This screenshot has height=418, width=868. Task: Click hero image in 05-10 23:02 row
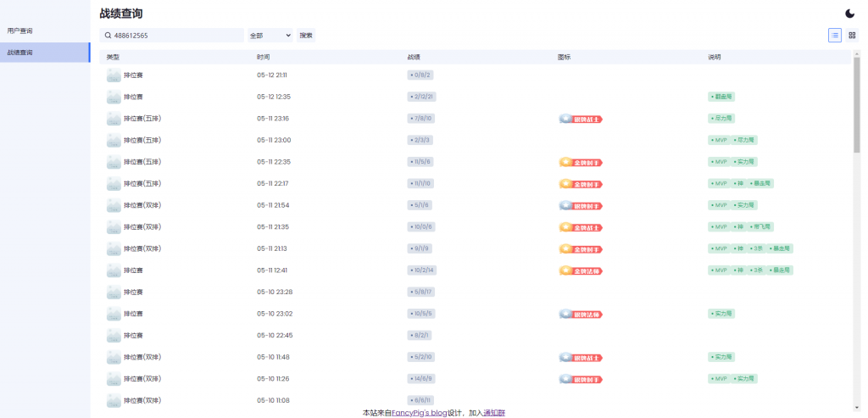[114, 314]
